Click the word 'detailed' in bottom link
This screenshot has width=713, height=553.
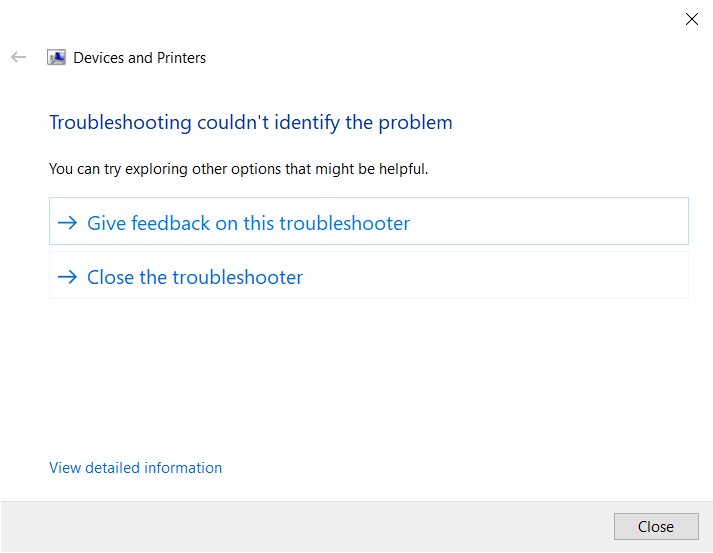pyautogui.click(x=112, y=468)
